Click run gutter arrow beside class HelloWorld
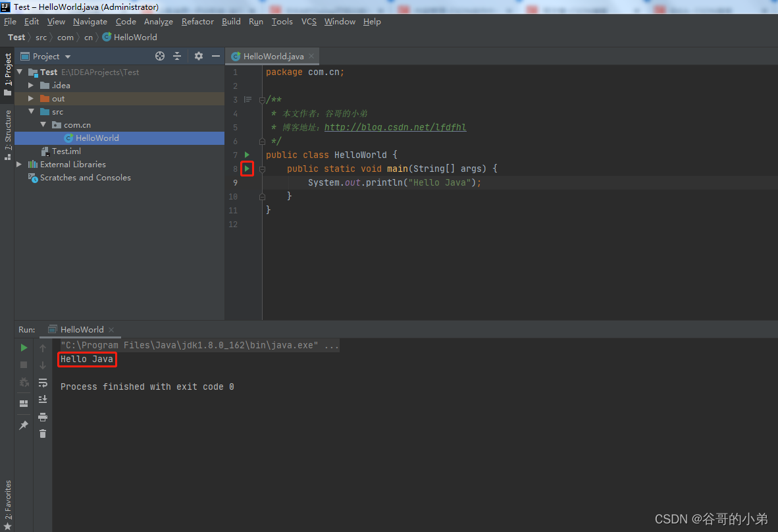Screen dimensions: 778x532 (x=247, y=155)
